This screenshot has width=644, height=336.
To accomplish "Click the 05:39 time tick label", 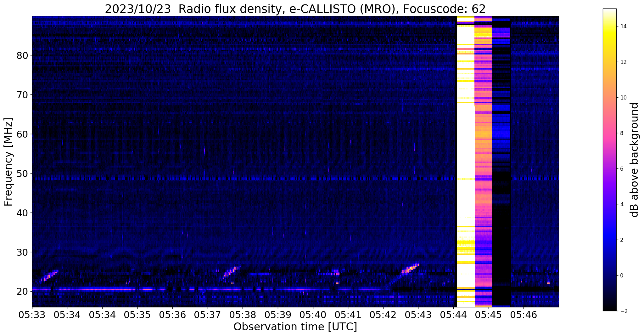I will [x=278, y=315].
